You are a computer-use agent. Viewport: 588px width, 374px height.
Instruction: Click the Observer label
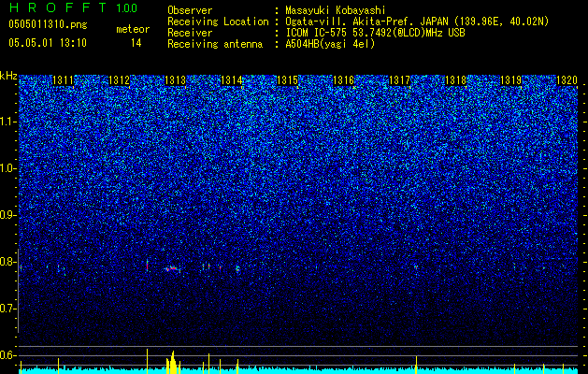pyautogui.click(x=190, y=10)
